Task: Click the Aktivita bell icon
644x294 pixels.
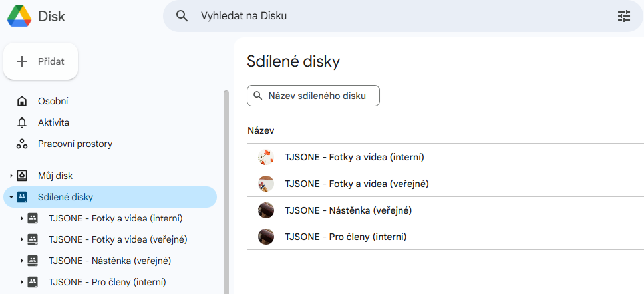Action: (22, 122)
